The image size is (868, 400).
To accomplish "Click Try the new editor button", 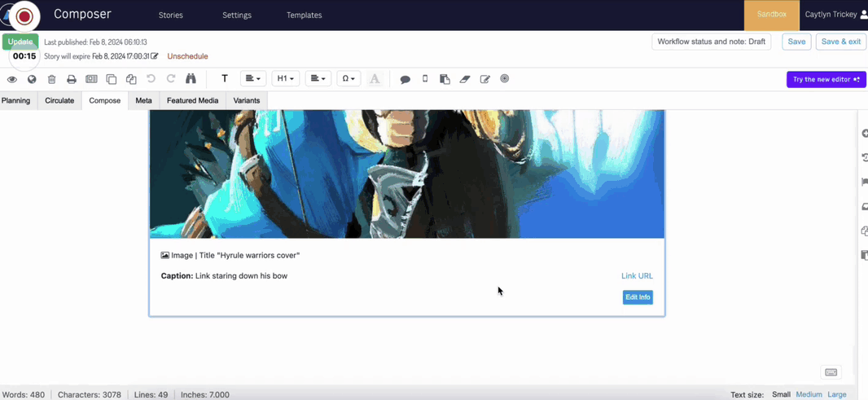I will tap(826, 79).
